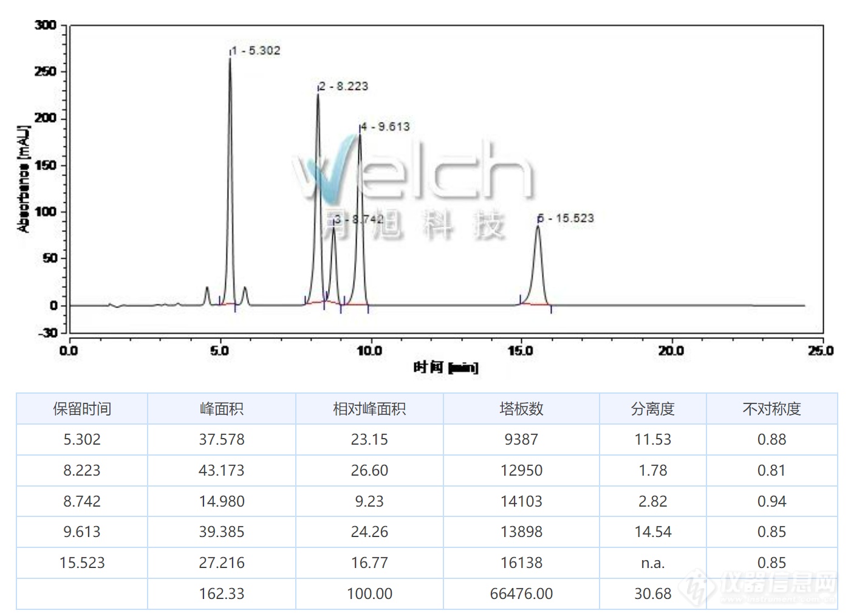Image resolution: width=848 pixels, height=616 pixels.
Task: Click resolution value 14.54
Action: click(x=653, y=532)
